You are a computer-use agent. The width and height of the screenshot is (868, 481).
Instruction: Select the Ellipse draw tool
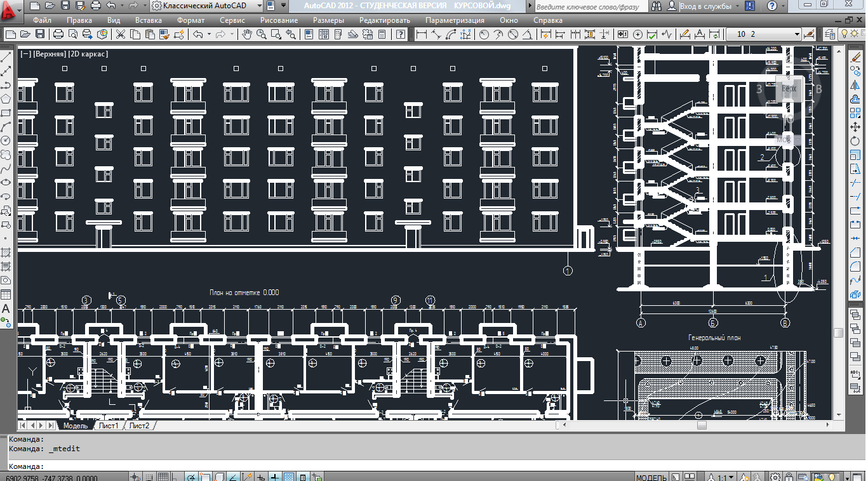[x=6, y=183]
